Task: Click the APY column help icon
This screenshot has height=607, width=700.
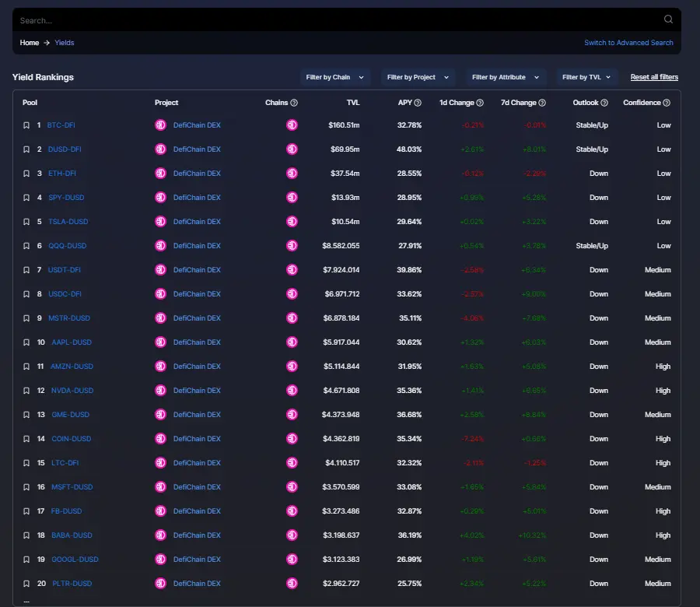Action: (x=418, y=103)
